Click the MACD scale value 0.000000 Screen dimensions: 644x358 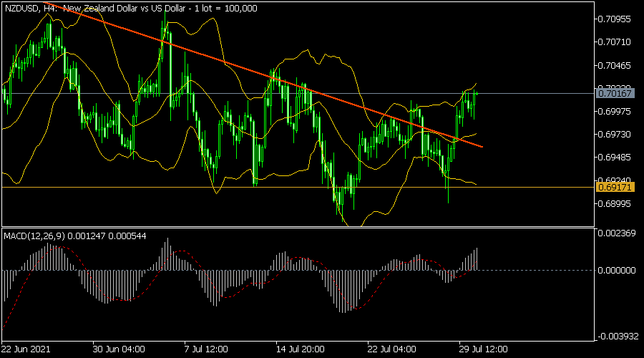pos(617,270)
